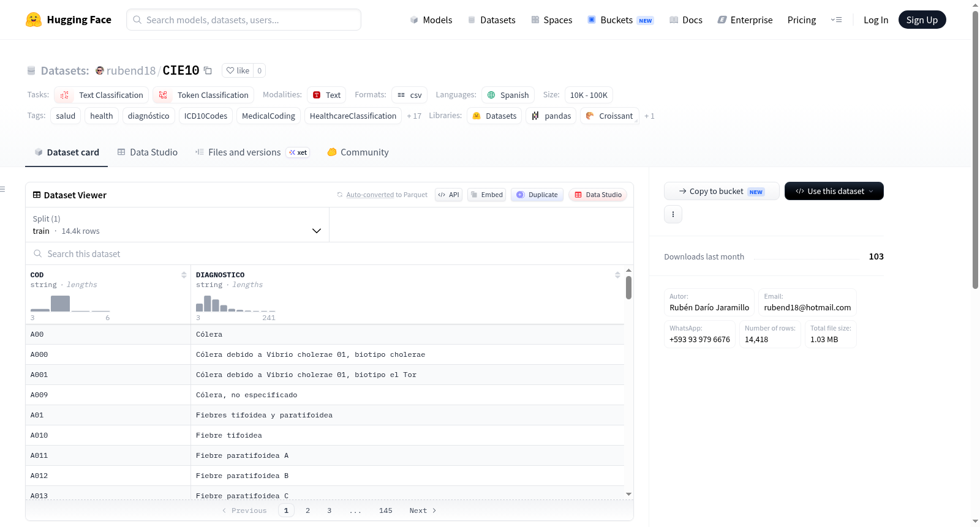Click the Embed button
Image resolution: width=980 pixels, height=527 pixels.
(x=487, y=195)
